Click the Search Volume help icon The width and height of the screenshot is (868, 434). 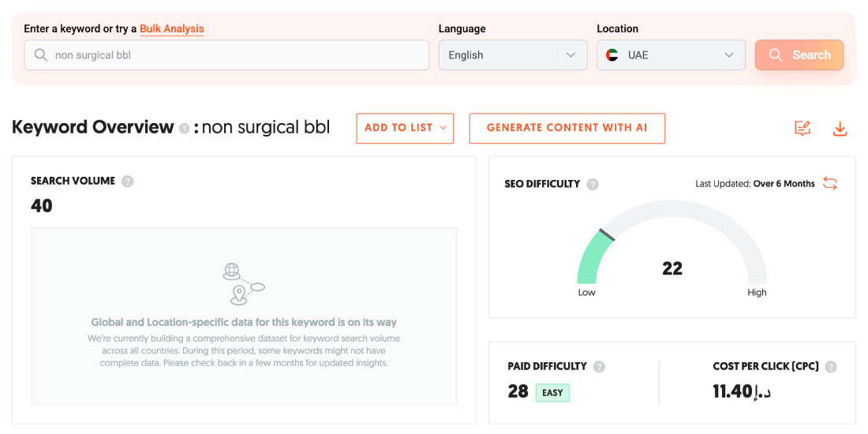(x=128, y=181)
